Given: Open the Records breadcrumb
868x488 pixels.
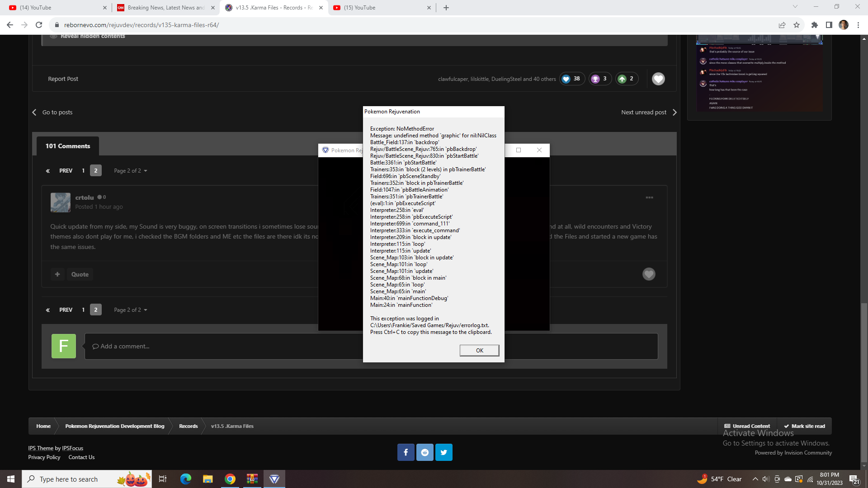Looking at the screenshot, I should (188, 426).
